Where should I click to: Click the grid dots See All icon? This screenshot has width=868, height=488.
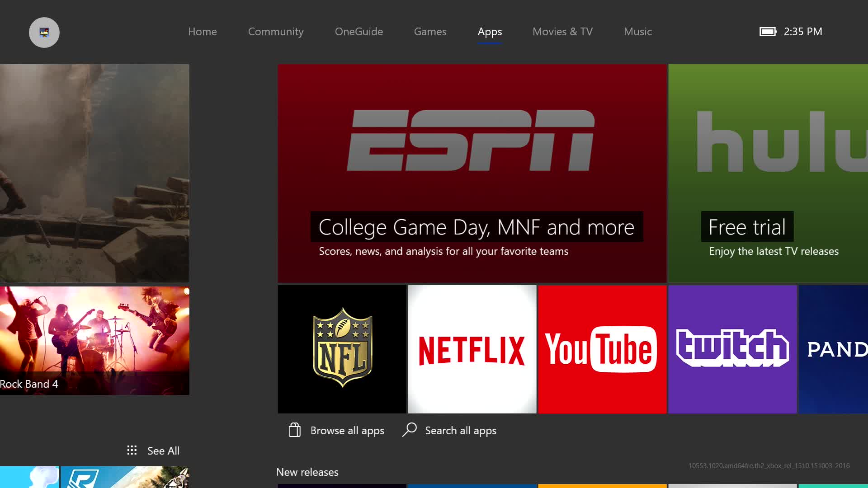pyautogui.click(x=132, y=450)
